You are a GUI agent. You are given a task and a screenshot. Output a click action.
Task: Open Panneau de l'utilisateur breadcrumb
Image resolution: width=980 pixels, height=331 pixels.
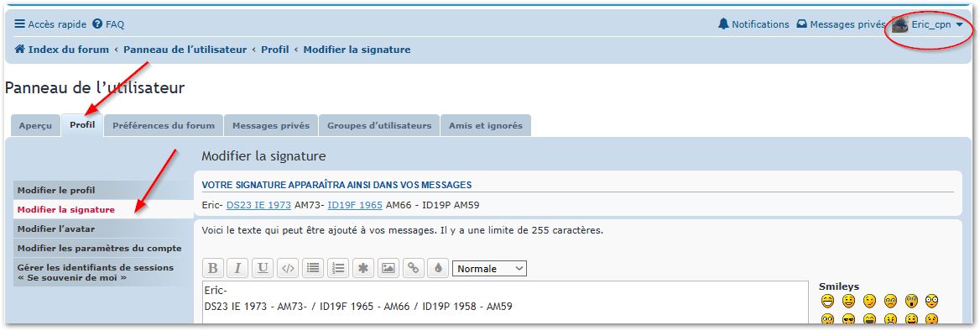point(185,50)
